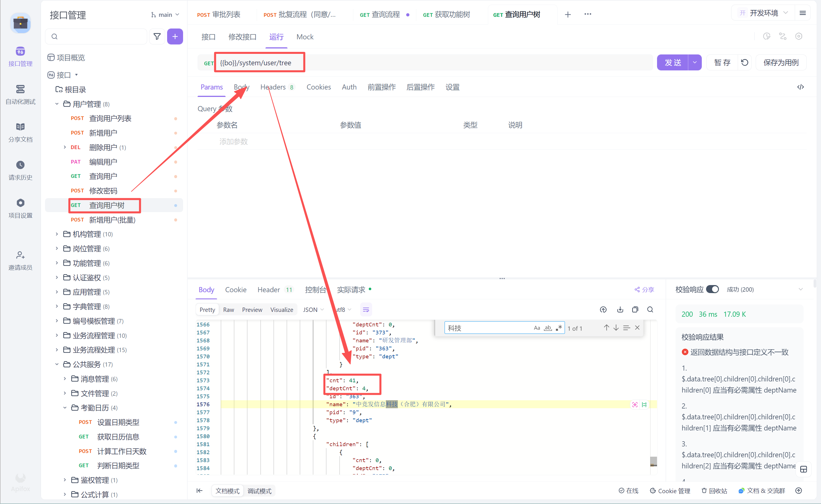Toggle the 校验响应 switch
The width and height of the screenshot is (821, 504).
tap(712, 289)
